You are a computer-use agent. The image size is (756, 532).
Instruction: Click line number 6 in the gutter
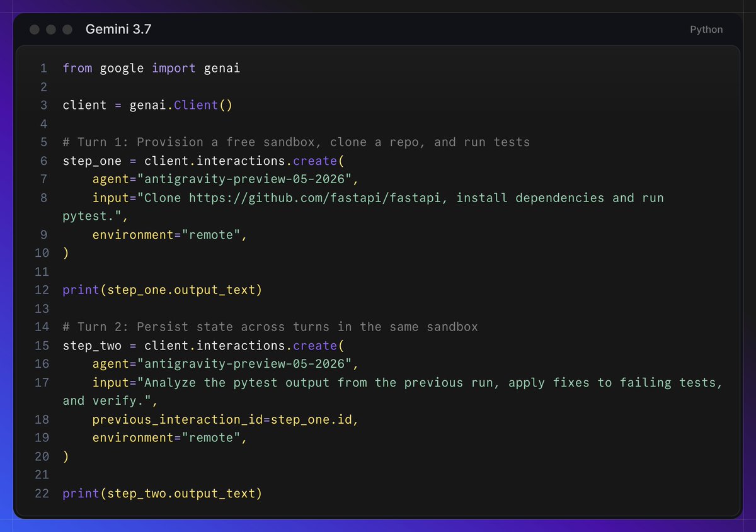click(x=43, y=161)
